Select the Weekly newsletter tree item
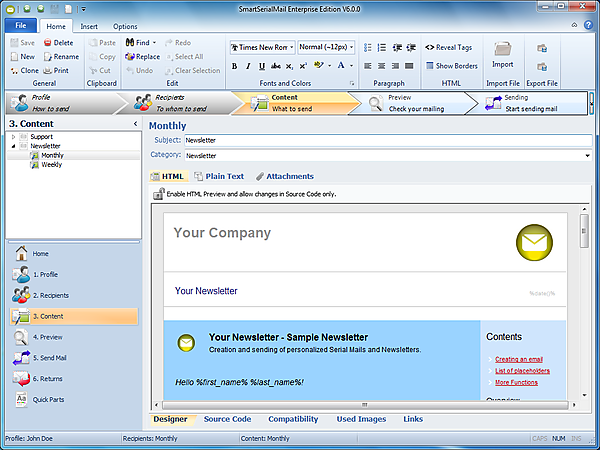The width and height of the screenshot is (600, 450). 51,165
